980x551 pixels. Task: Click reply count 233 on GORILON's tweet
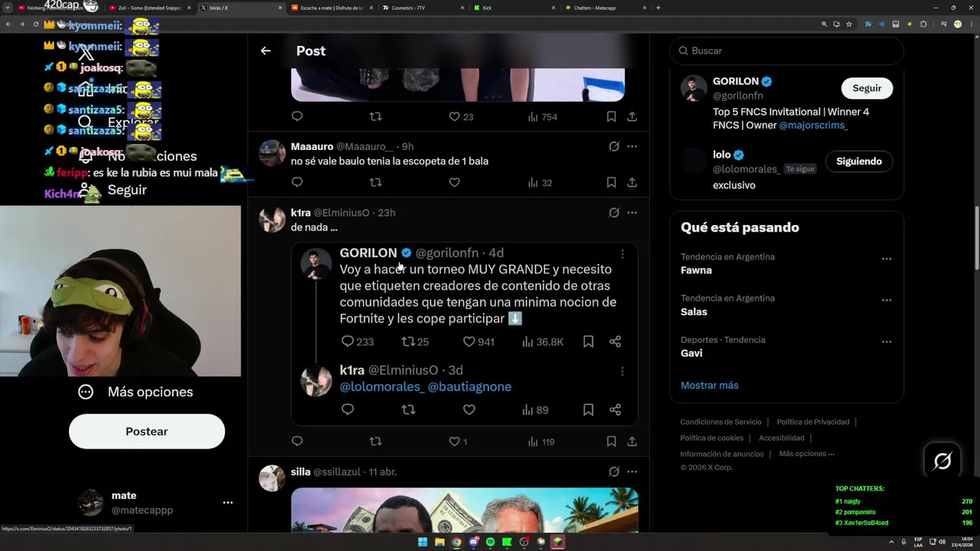pyautogui.click(x=357, y=342)
